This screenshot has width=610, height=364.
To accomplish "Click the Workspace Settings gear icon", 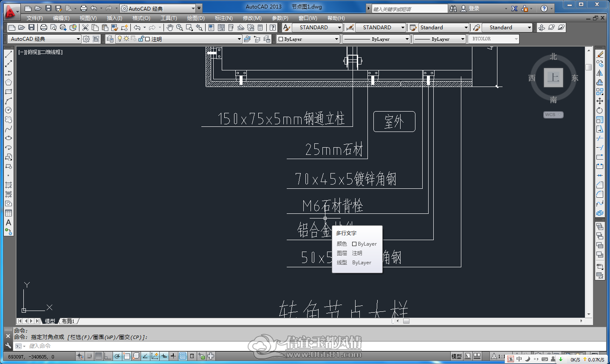I will pos(86,39).
